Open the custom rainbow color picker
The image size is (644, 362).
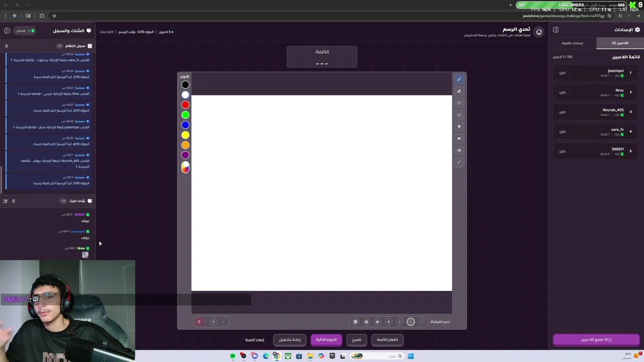pyautogui.click(x=185, y=167)
